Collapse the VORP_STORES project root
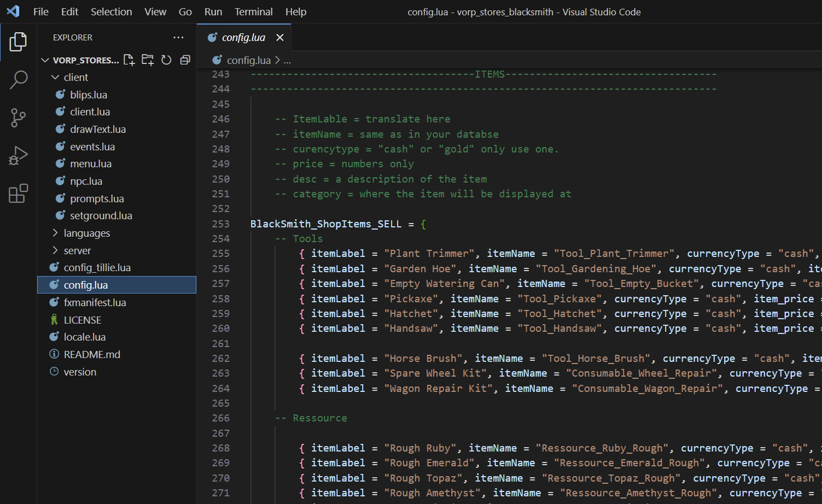This screenshot has height=504, width=822. (x=45, y=60)
